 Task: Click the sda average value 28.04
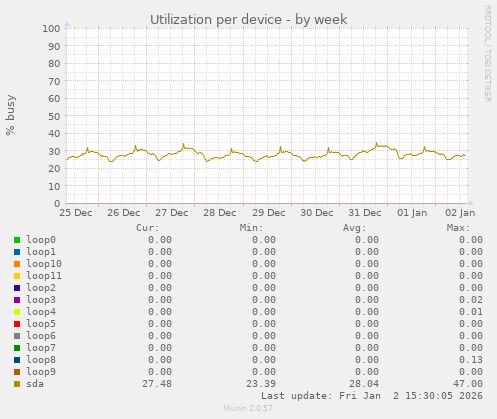[x=364, y=384]
